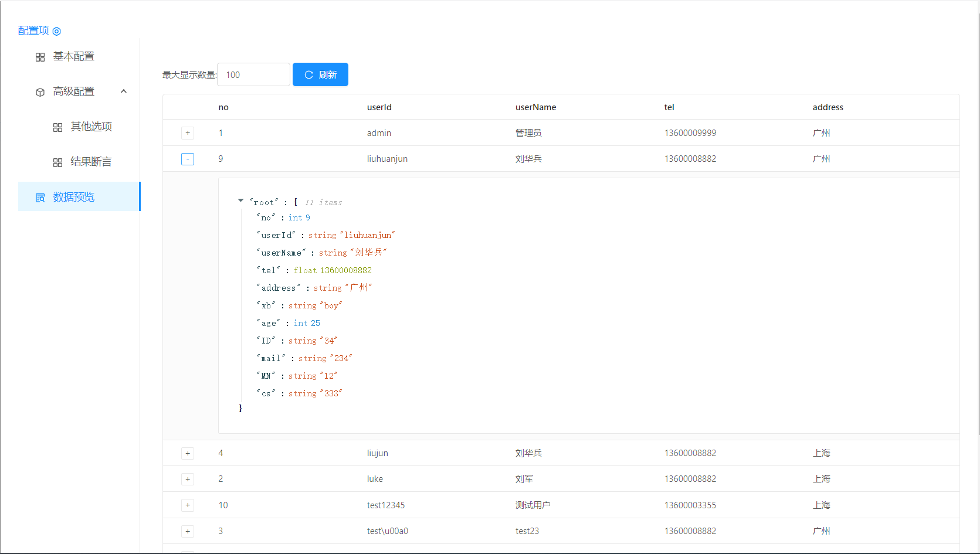Expand the test12345 row details
The width and height of the screenshot is (980, 554).
[188, 505]
